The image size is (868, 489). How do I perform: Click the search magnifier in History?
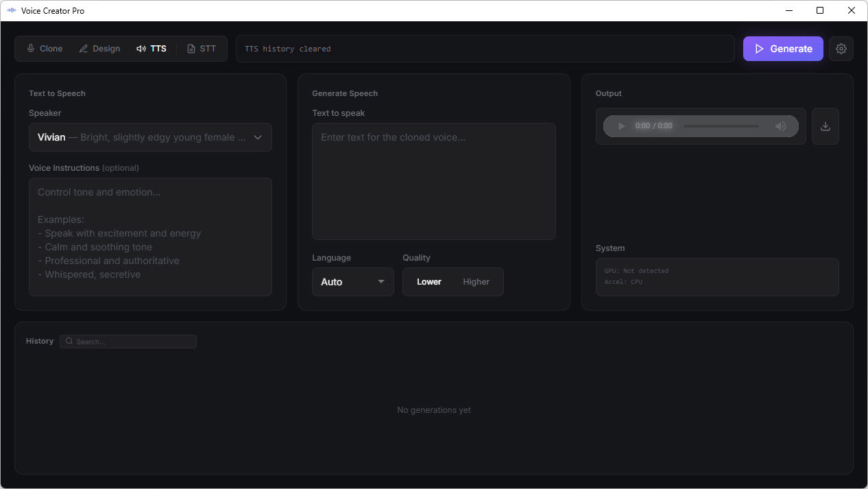69,341
